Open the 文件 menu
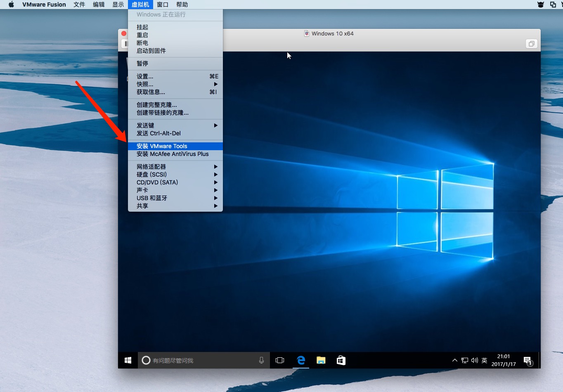The width and height of the screenshot is (563, 392). coord(79,5)
